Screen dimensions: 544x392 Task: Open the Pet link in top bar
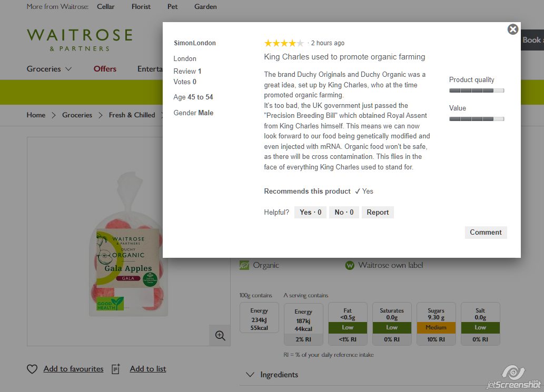pos(172,7)
